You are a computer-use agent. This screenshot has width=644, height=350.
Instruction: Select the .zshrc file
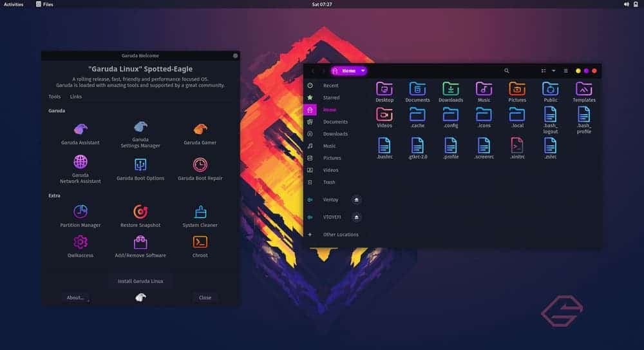point(551,148)
